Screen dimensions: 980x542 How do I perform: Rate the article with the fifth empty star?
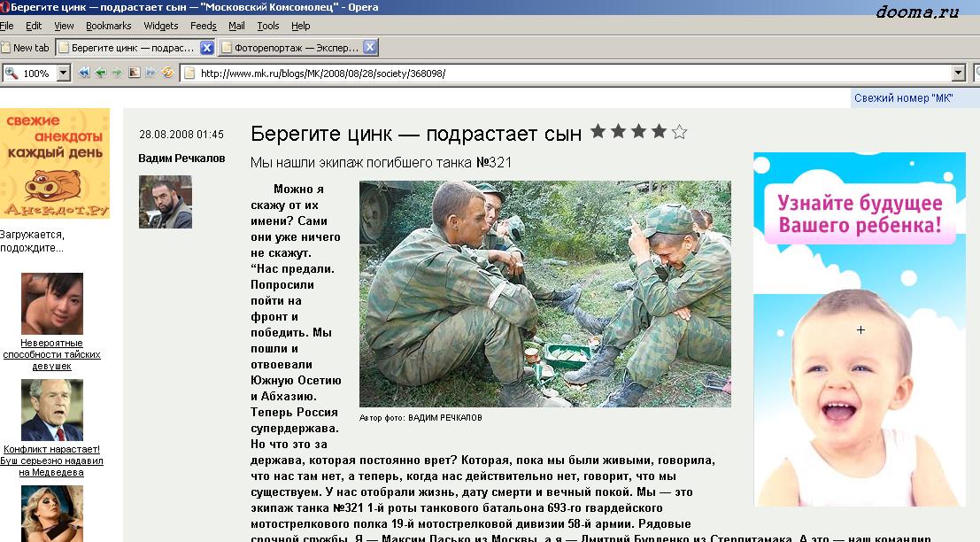[679, 133]
